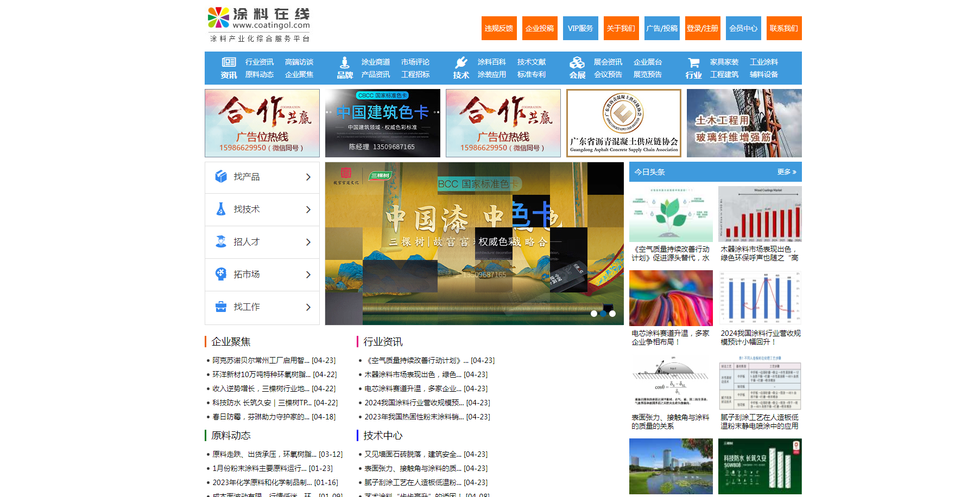The height and width of the screenshot is (497, 980).
Task: Open the 木器涂料市场 bar chart thumbnail
Action: (x=760, y=214)
